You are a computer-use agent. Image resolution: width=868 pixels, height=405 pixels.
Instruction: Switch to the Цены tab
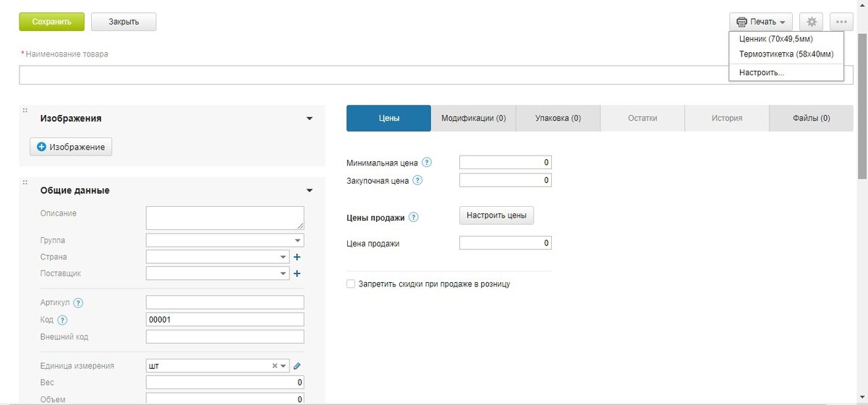pos(388,119)
